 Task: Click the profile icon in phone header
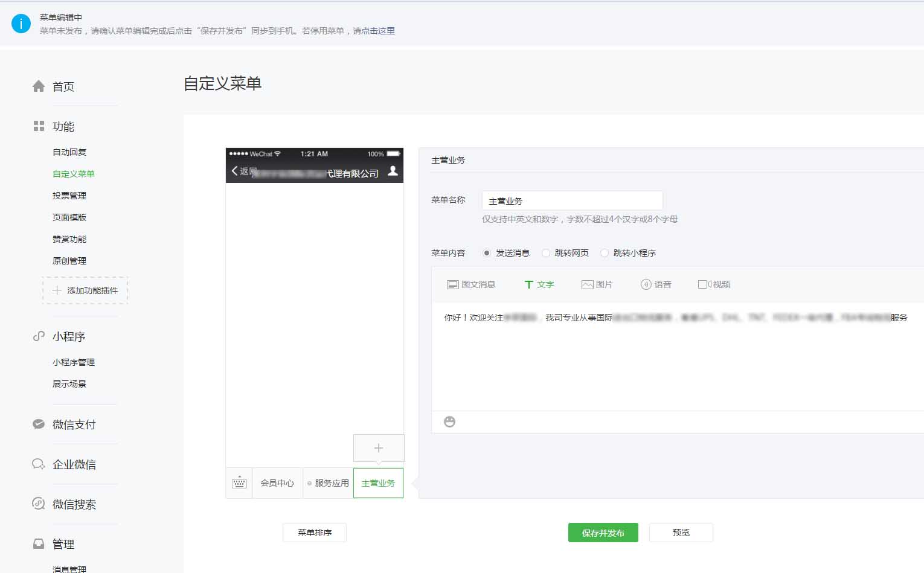click(x=393, y=171)
